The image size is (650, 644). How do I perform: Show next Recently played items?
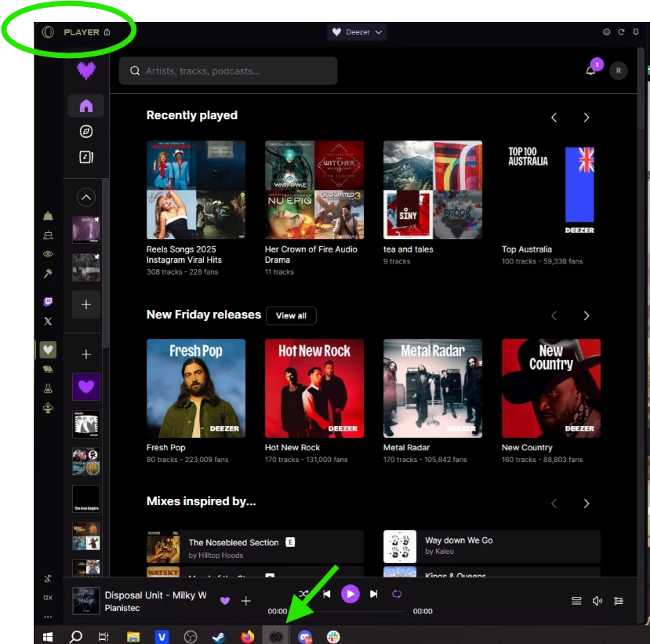[586, 118]
